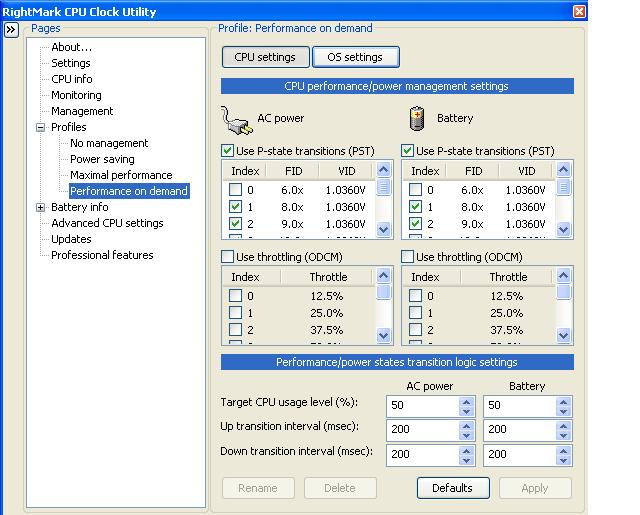Open the Monitoring page
Viewport: 640px width, 515px height.
tap(76, 95)
